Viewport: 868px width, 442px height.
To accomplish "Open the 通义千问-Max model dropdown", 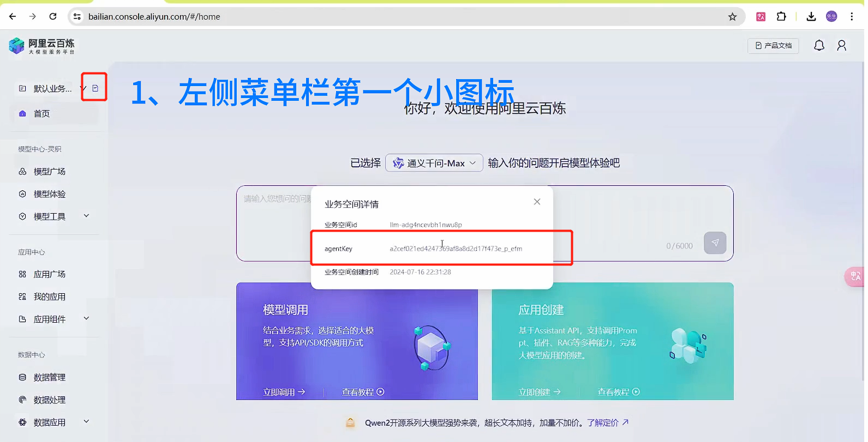I will (x=434, y=163).
